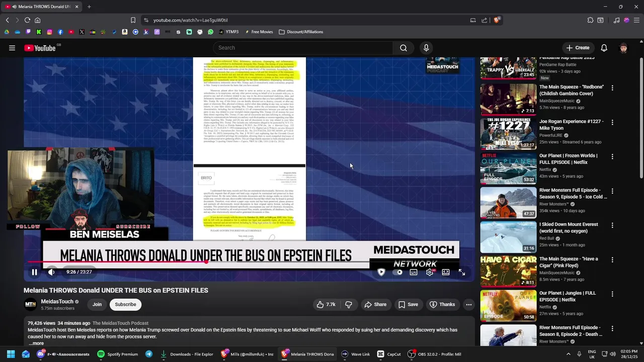Open options for Redbone Childish Gambino Cover video
The image size is (644, 362).
pyautogui.click(x=612, y=87)
